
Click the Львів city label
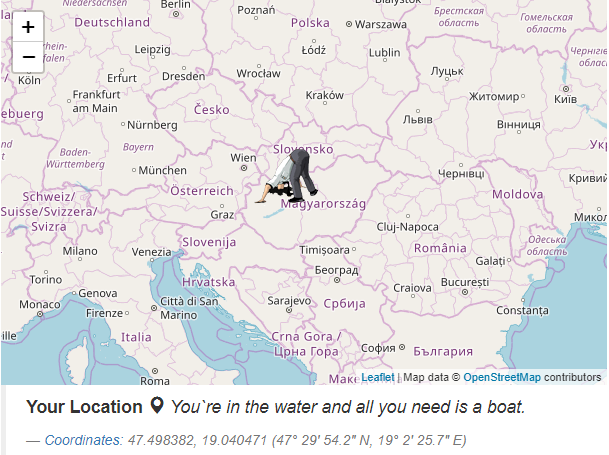pyautogui.click(x=417, y=118)
